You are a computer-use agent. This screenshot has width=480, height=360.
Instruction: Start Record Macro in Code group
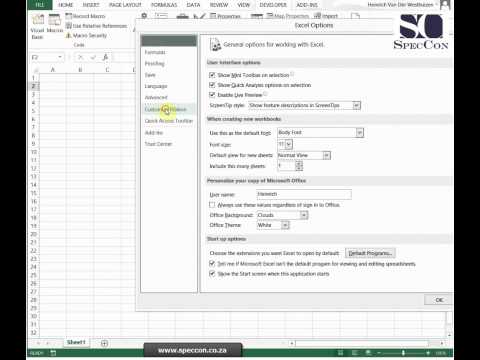85,16
